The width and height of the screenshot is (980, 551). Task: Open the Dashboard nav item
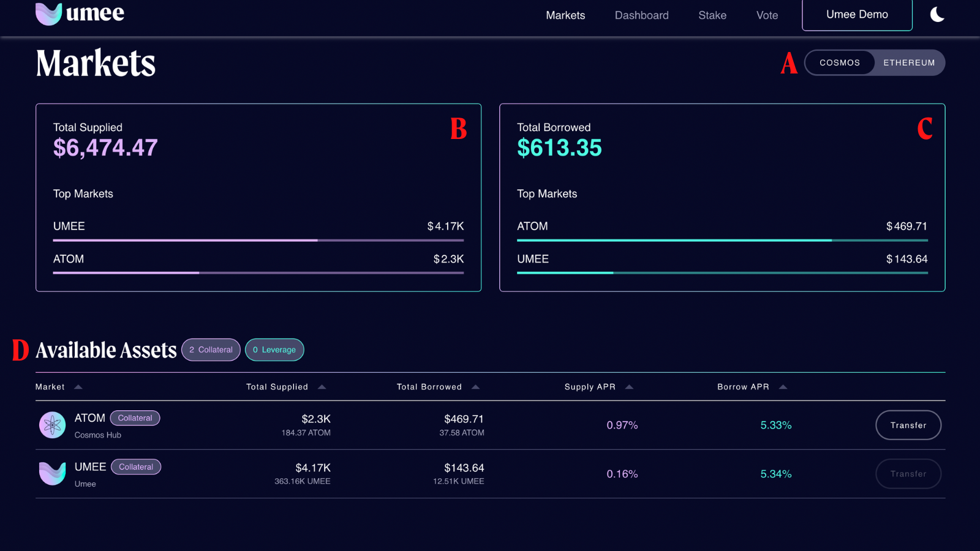pos(641,15)
